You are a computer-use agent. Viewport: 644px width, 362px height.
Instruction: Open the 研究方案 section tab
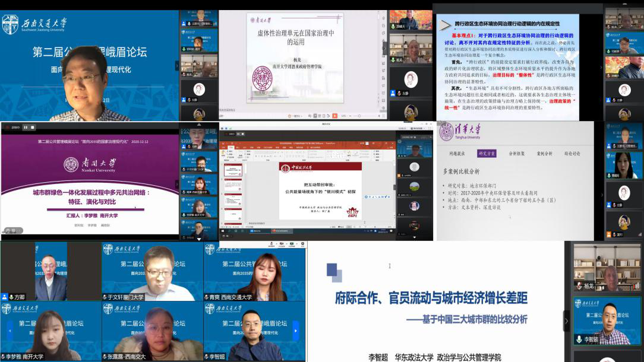pyautogui.click(x=487, y=154)
